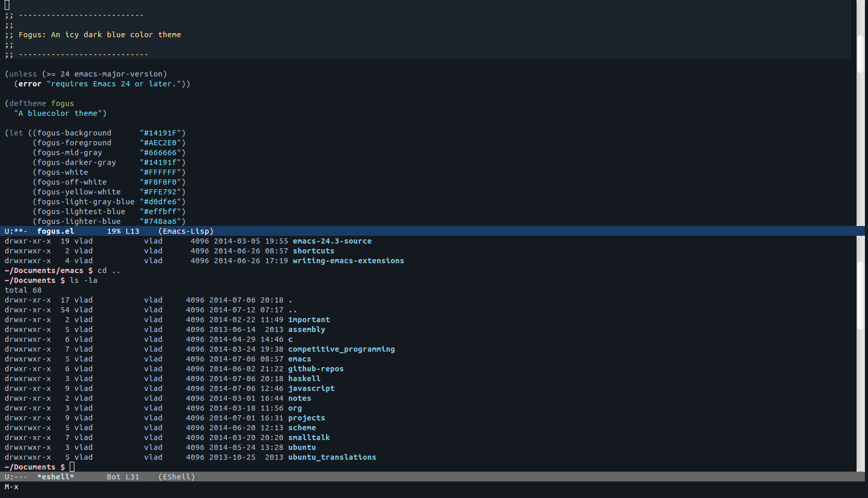Click the deftheme keyword
The height and width of the screenshot is (498, 868).
[27, 103]
